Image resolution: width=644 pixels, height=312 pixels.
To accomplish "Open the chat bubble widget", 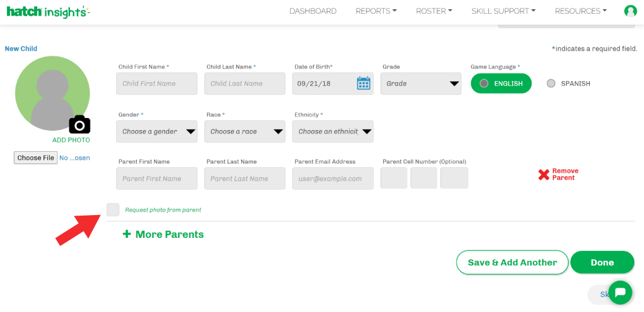I will (620, 293).
